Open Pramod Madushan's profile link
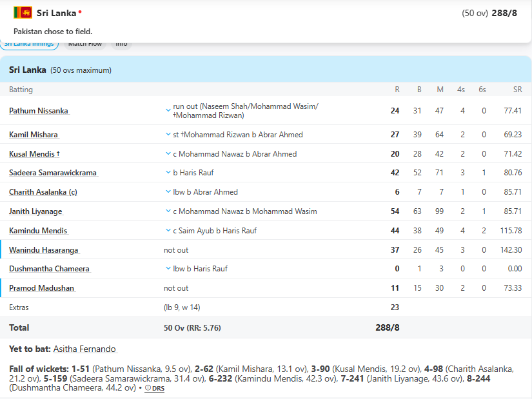 pos(42,288)
